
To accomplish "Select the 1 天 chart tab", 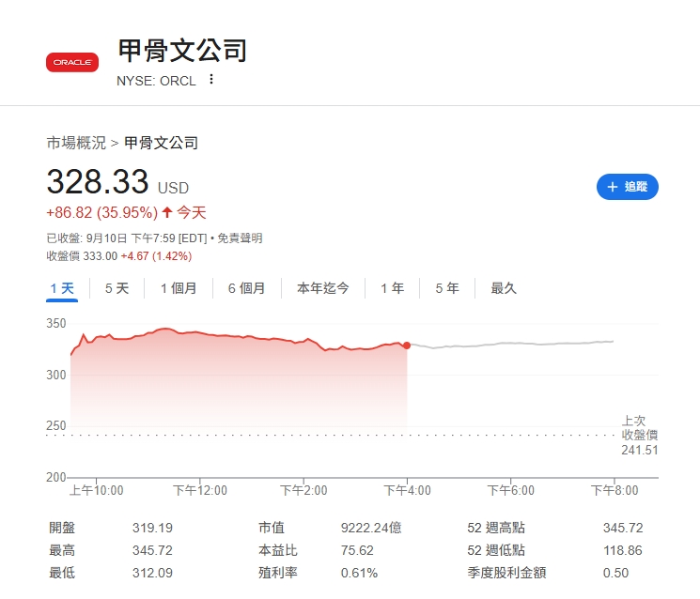I will [x=62, y=288].
